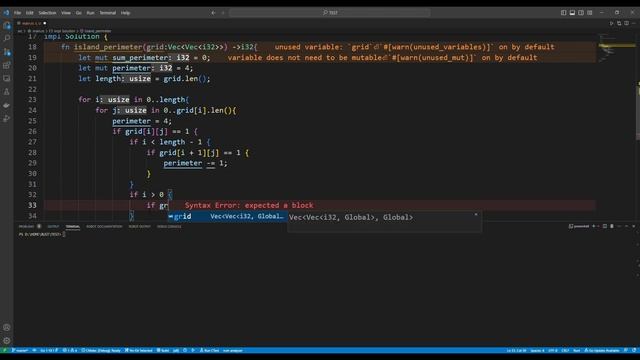
Task: Switch to the Output panel tab
Action: coord(53,227)
